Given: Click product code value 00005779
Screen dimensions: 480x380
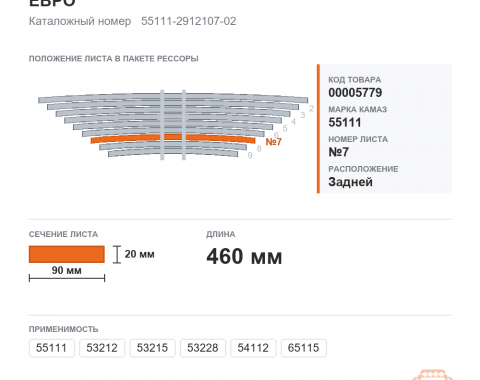Looking at the screenshot, I should point(355,93).
